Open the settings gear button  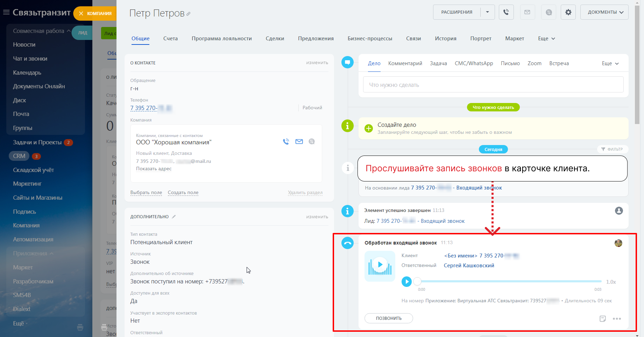point(568,12)
